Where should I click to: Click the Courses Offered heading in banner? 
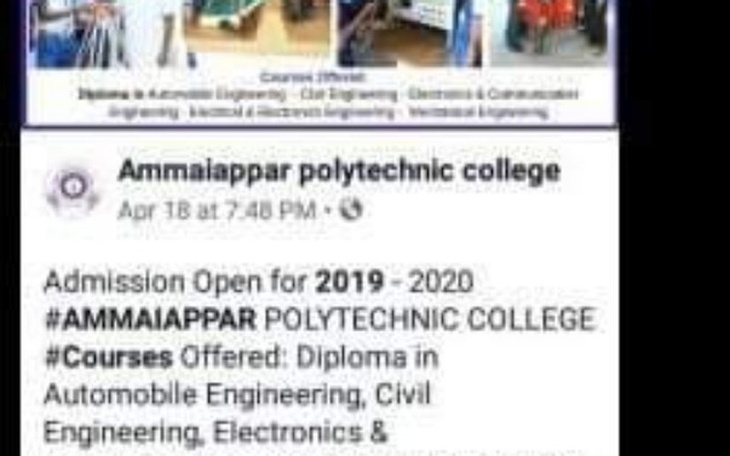point(312,77)
